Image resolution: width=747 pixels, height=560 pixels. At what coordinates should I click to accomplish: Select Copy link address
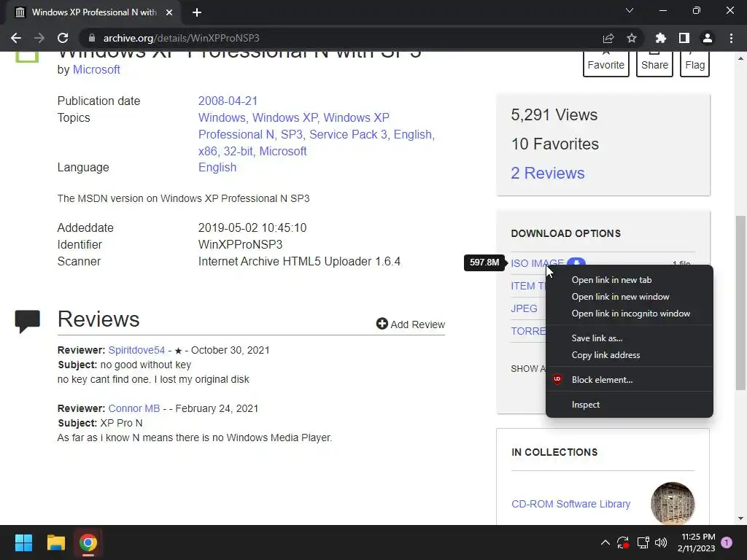click(629, 355)
